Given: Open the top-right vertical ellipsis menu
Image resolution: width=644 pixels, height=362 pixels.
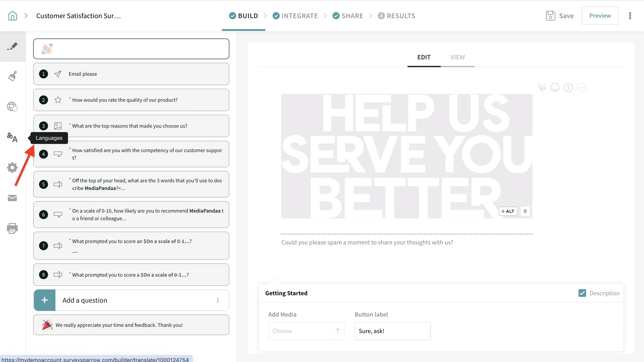Looking at the screenshot, I should [x=630, y=16].
